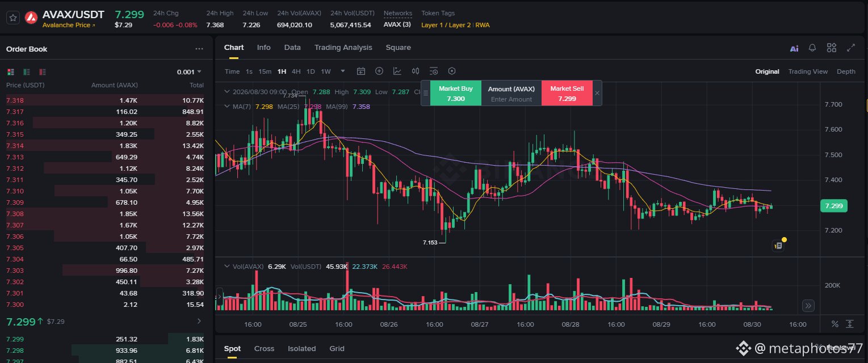Switch to the Trading Analysis tab
868x363 pixels.
343,48
